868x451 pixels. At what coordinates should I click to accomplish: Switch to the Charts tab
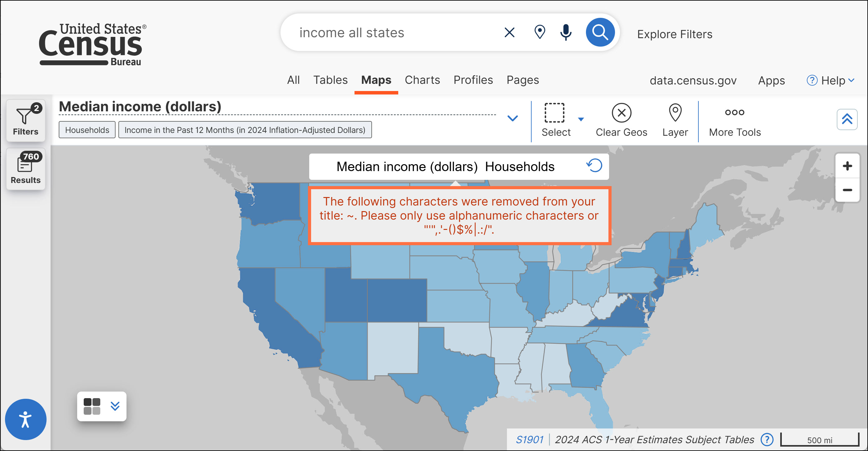coord(422,80)
